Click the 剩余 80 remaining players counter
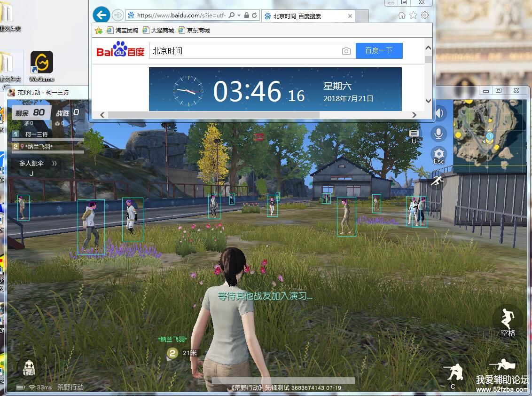532x396 pixels. click(30, 112)
